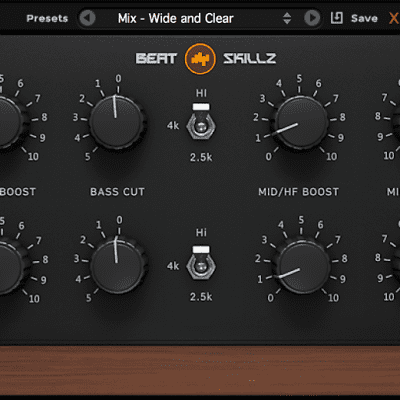Open the preset list up/down arrows

(287, 18)
